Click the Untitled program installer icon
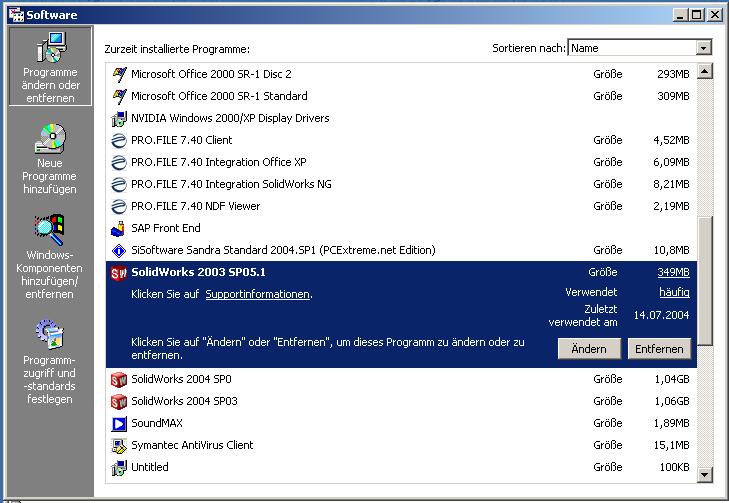 click(119, 468)
